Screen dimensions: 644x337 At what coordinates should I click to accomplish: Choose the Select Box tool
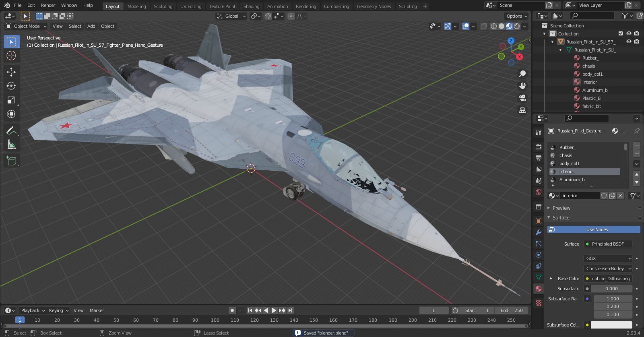coord(11,41)
